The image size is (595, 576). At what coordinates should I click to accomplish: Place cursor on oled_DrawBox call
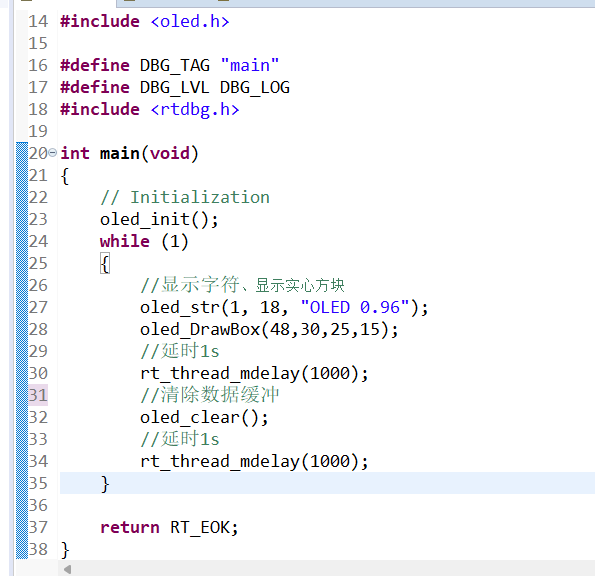(269, 329)
